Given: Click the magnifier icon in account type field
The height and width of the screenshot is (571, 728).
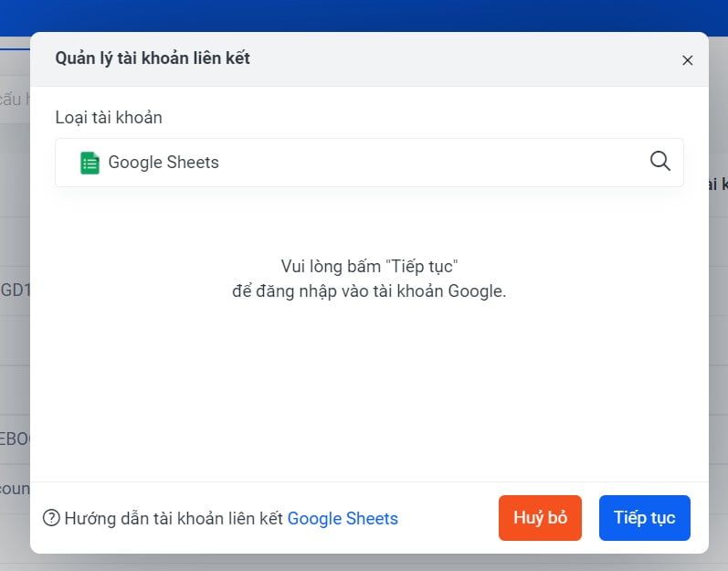Looking at the screenshot, I should (659, 162).
